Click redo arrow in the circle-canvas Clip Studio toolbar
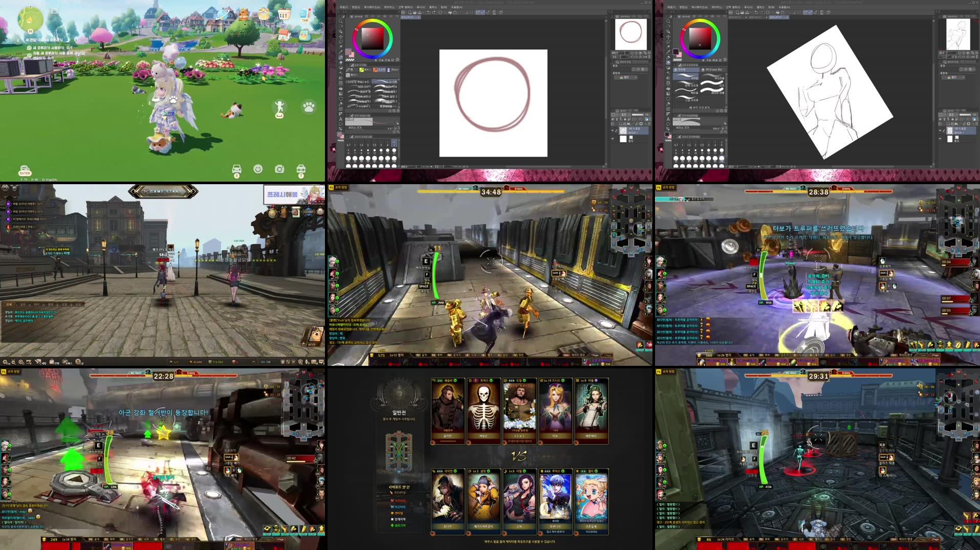This screenshot has width=980, height=550. (434, 12)
